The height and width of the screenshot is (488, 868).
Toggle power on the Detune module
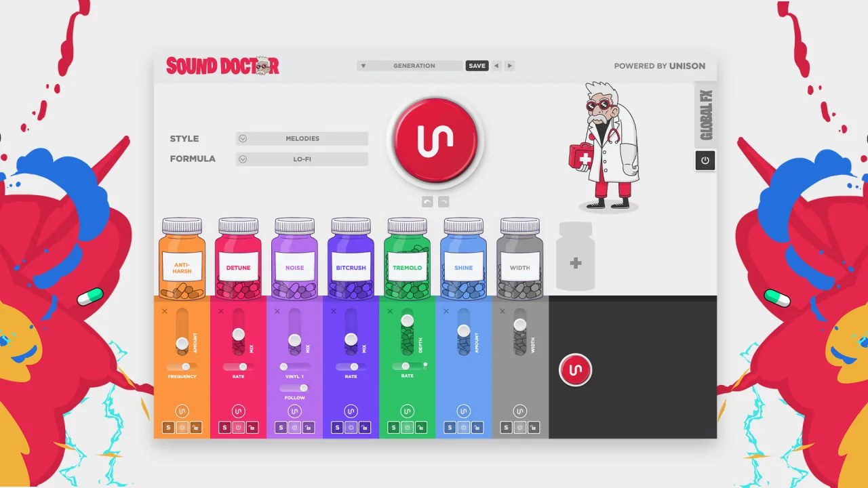[x=238, y=428]
